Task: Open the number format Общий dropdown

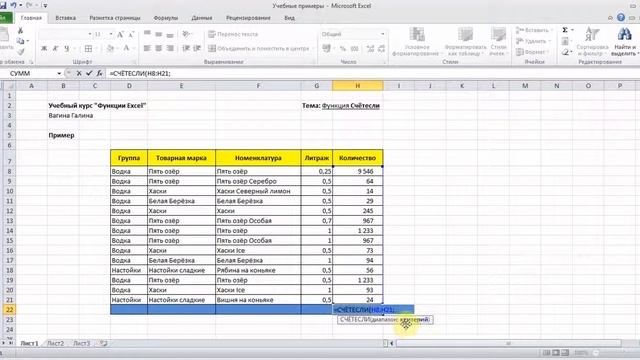Action: pyautogui.click(x=382, y=34)
